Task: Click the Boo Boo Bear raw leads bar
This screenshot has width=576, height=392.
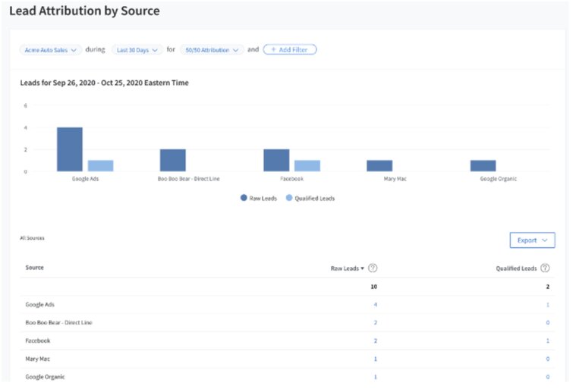Action: [x=173, y=161]
